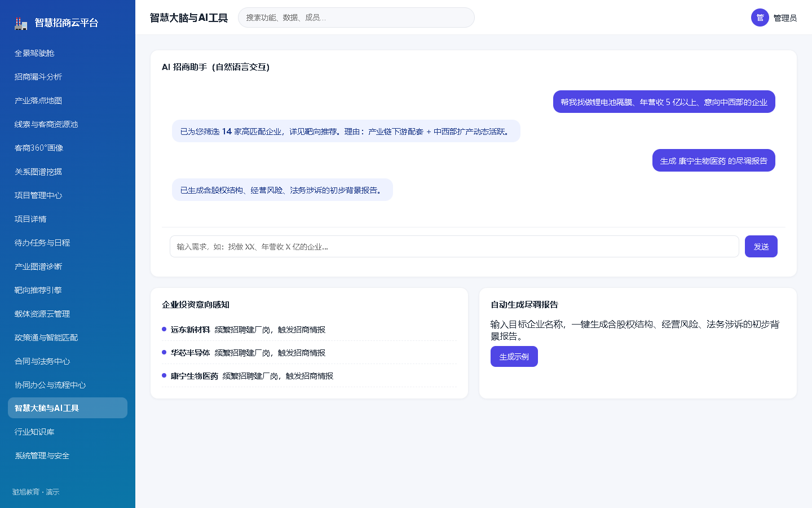
Task: Go to 产业图谱诊断
Action: (x=68, y=266)
